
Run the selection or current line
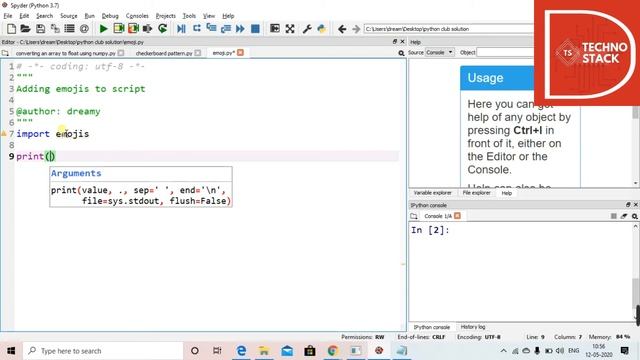147,29
